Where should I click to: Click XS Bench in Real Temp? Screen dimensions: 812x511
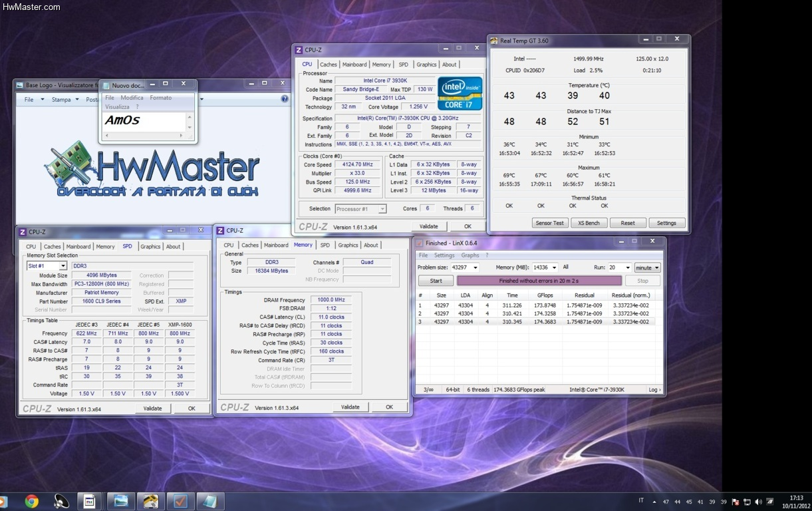(589, 223)
